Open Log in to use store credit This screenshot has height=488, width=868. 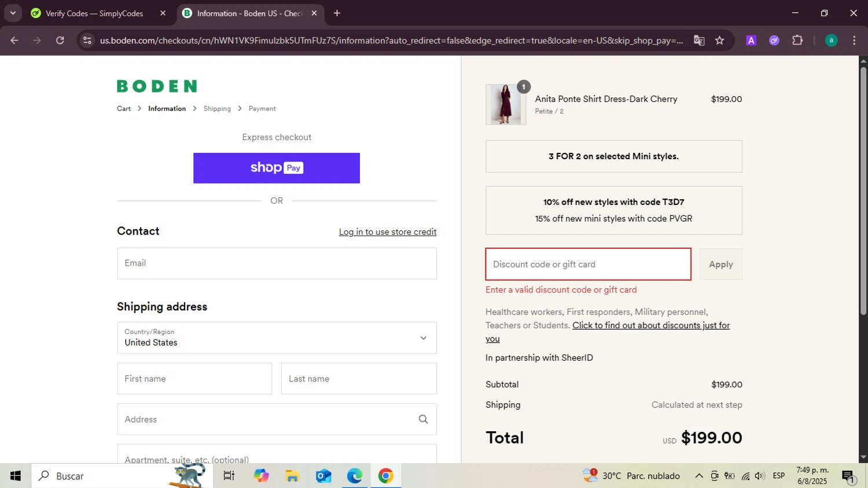pyautogui.click(x=388, y=232)
